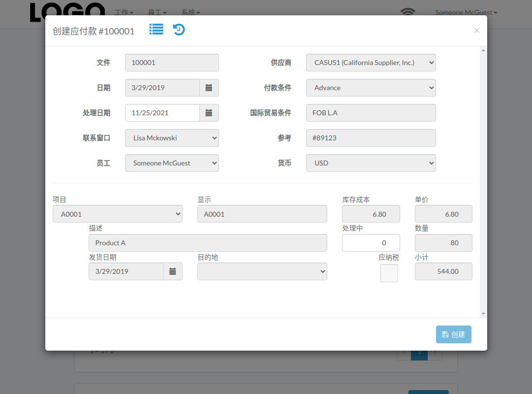The width and height of the screenshot is (532, 394).
Task: Expand the 供应商 supplier dropdown
Action: pos(371,63)
